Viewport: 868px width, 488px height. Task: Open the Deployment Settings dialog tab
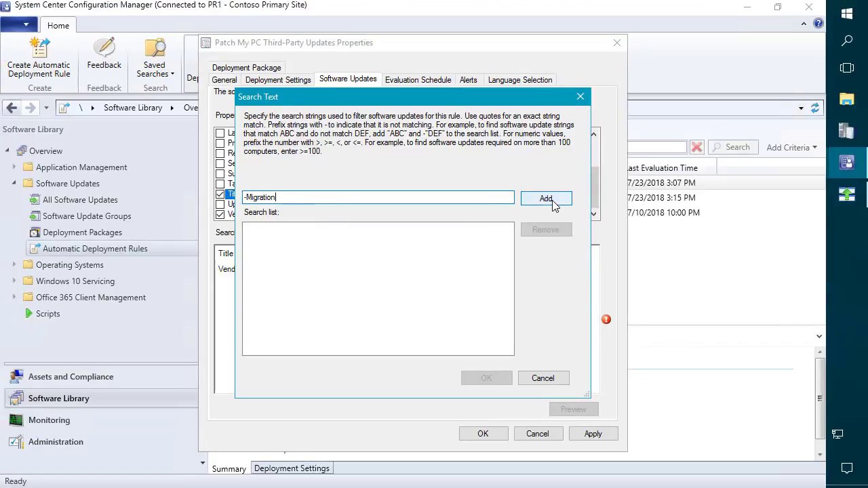[x=278, y=80]
